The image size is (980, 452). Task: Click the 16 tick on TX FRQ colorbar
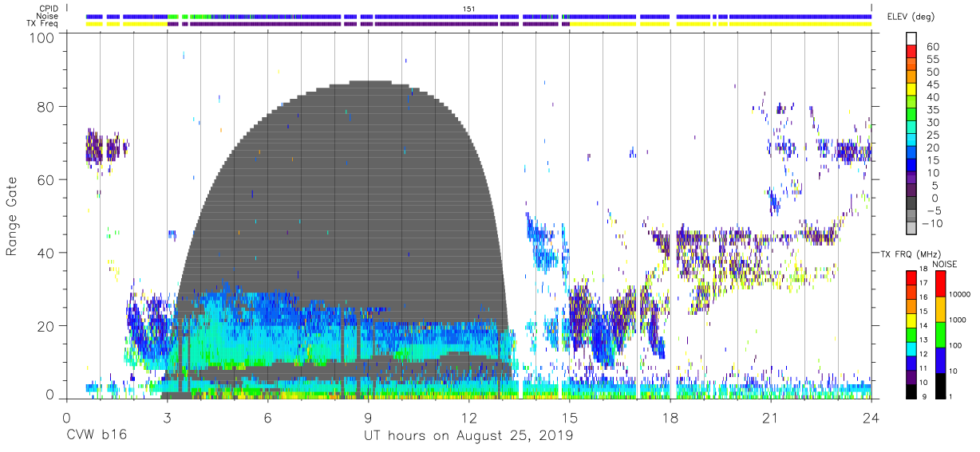pyautogui.click(x=925, y=297)
